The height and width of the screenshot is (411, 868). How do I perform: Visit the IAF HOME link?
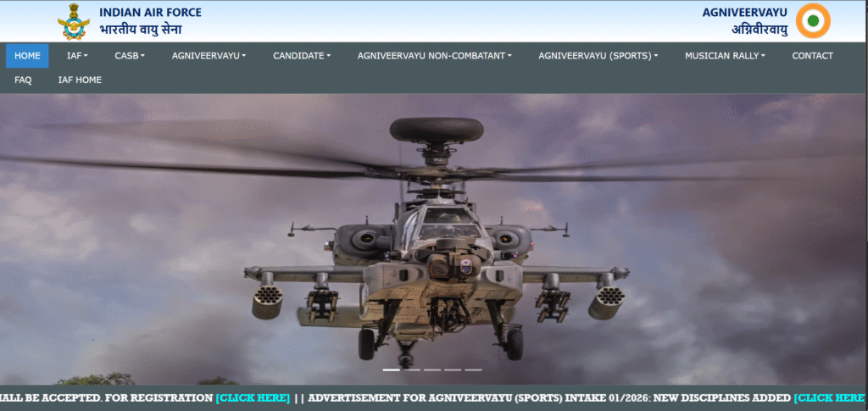[x=80, y=80]
